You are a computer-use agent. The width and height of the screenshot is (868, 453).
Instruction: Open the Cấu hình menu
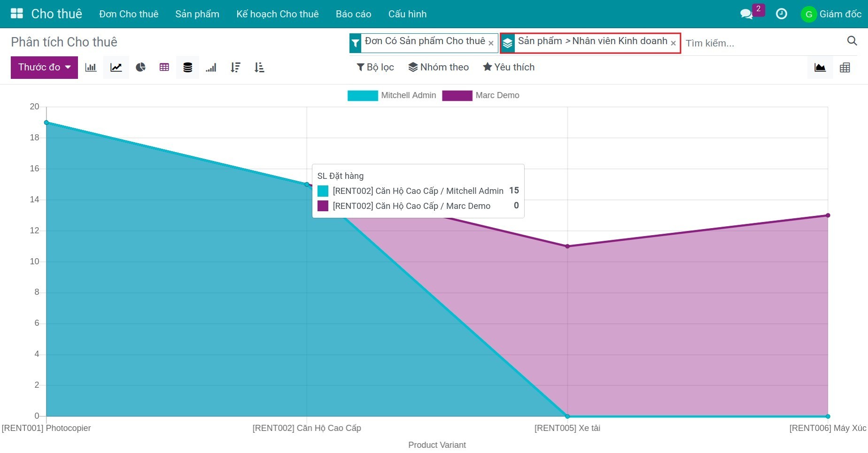pyautogui.click(x=407, y=14)
